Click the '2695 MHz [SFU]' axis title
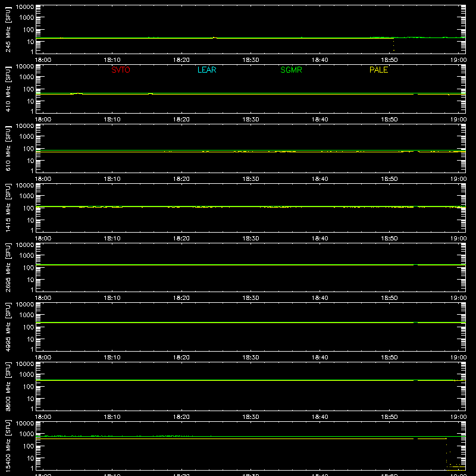The height and width of the screenshot is (476, 476). click(8, 267)
